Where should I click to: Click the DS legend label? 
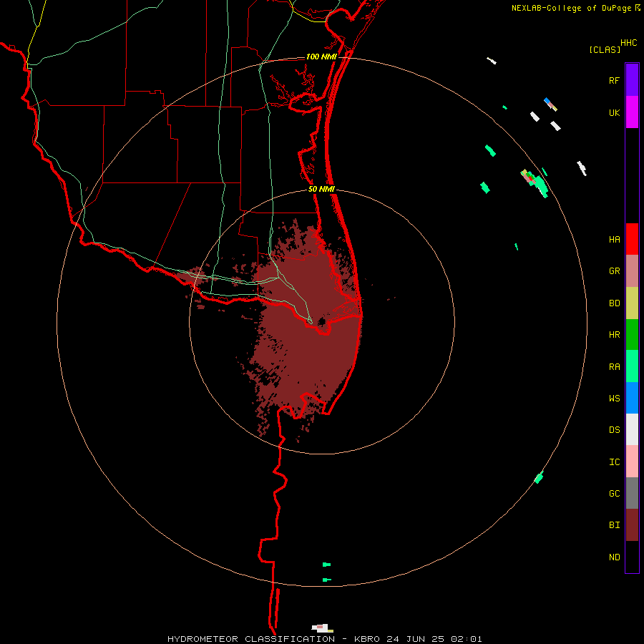point(614,429)
